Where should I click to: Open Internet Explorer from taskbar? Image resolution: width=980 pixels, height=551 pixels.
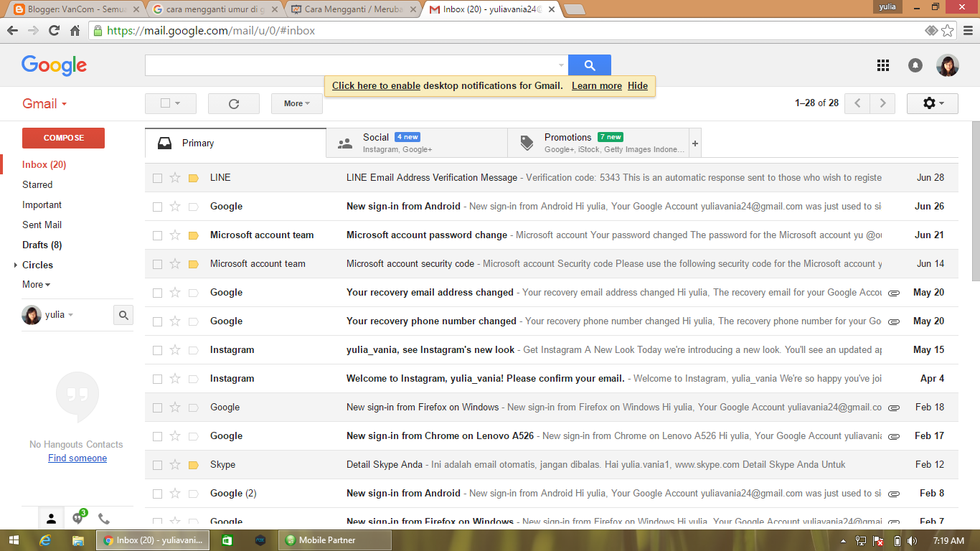click(x=45, y=540)
